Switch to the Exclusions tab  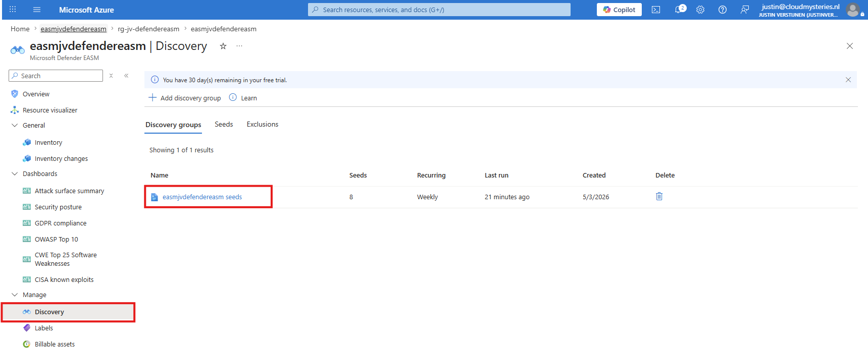pyautogui.click(x=263, y=125)
